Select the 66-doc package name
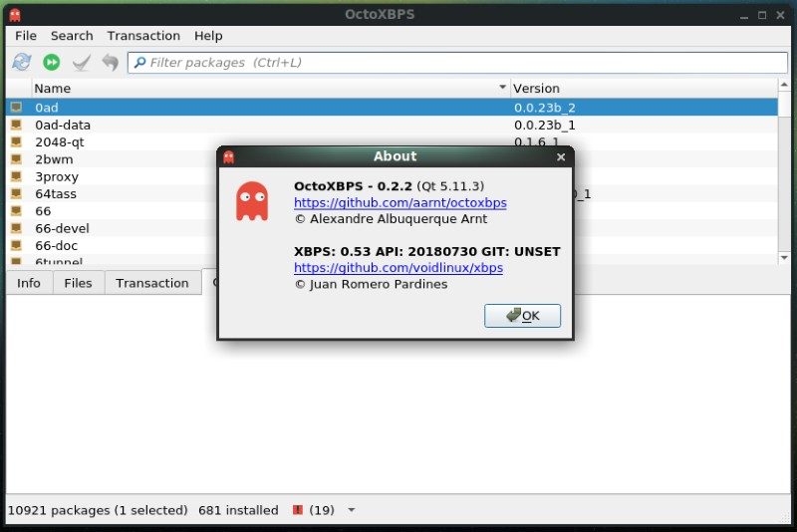Screen dimensions: 797x532 pyautogui.click(x=56, y=246)
